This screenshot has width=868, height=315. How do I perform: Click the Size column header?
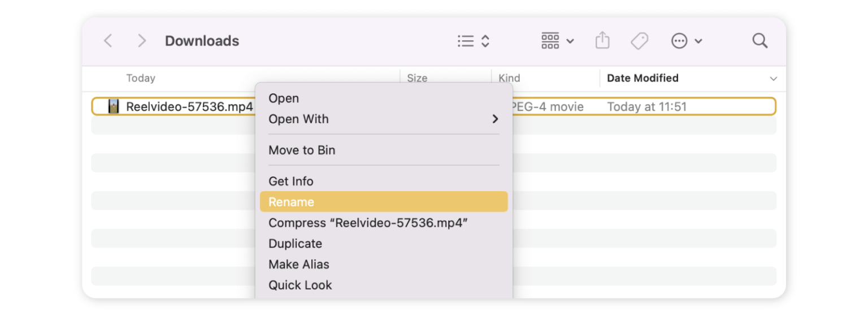[x=417, y=78]
